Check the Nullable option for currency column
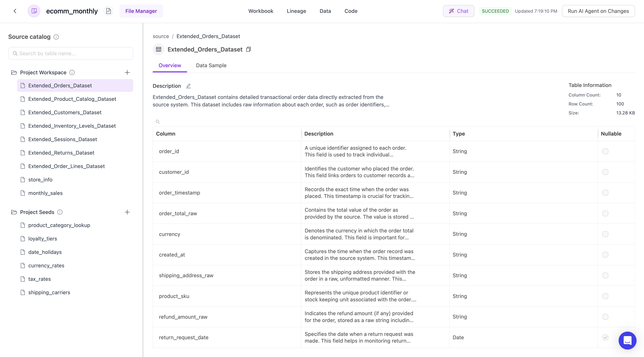This screenshot has width=644, height=357. pos(605,234)
